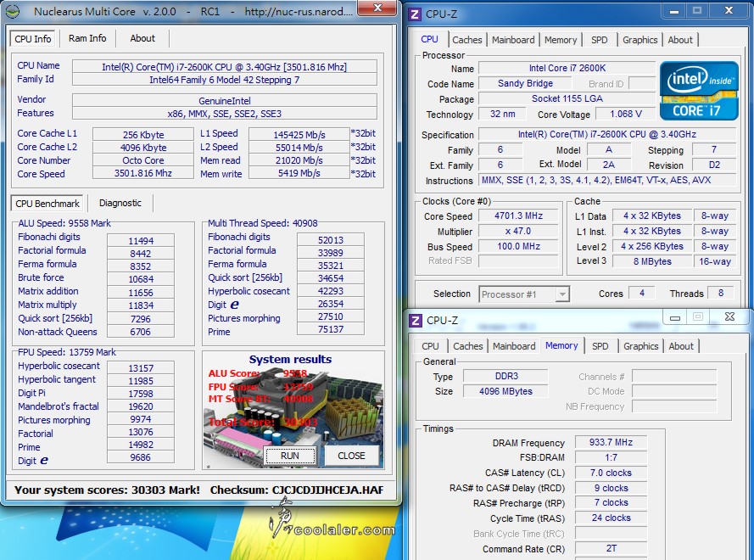The width and height of the screenshot is (754, 560).
Task: Switch to CPU tab in the lower CPU-Z window
Action: [430, 346]
